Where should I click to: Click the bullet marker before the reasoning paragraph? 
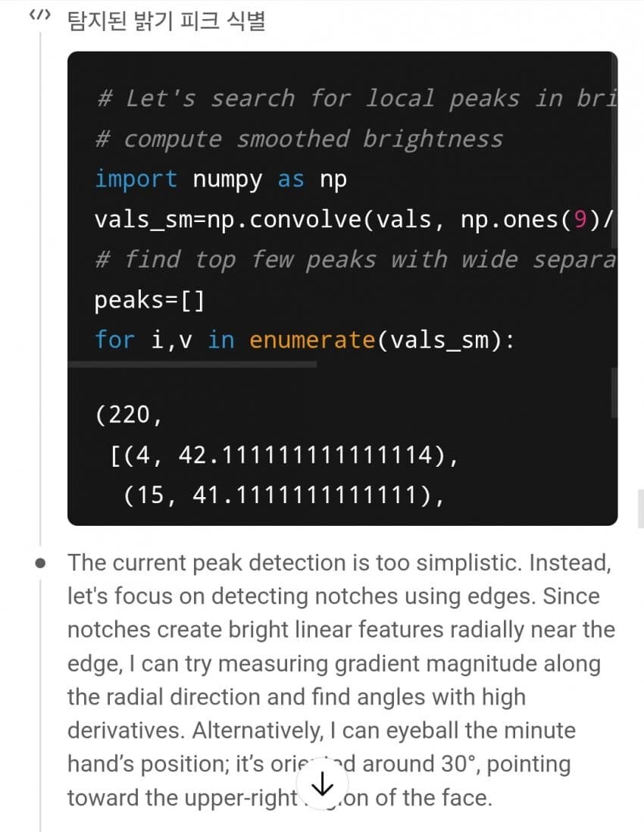point(40,563)
